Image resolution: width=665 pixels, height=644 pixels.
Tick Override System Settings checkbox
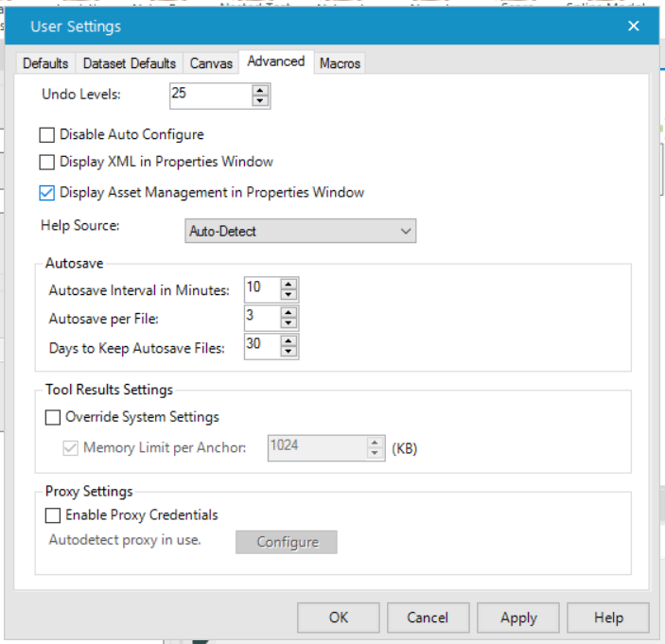point(53,417)
